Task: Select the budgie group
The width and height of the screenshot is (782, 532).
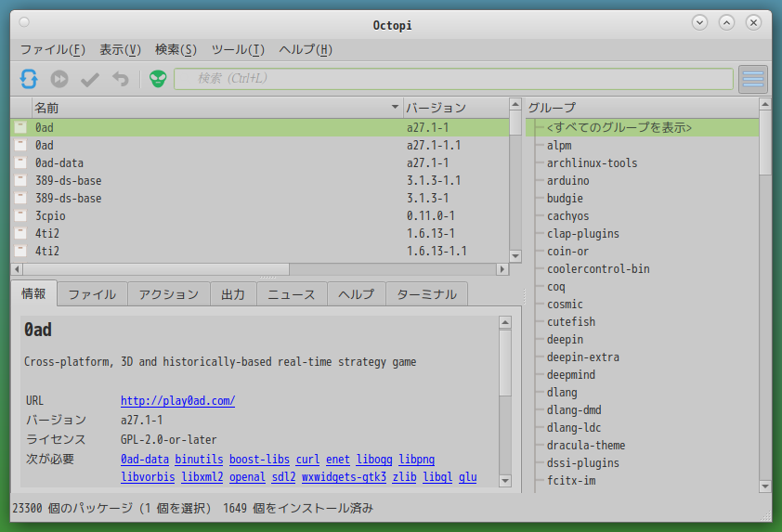Action: (565, 199)
